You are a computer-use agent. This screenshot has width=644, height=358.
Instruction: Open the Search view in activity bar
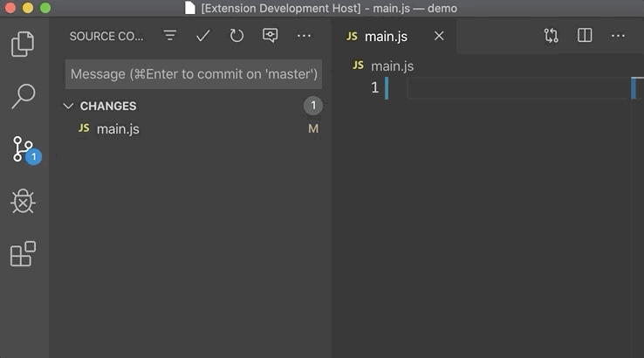point(23,96)
